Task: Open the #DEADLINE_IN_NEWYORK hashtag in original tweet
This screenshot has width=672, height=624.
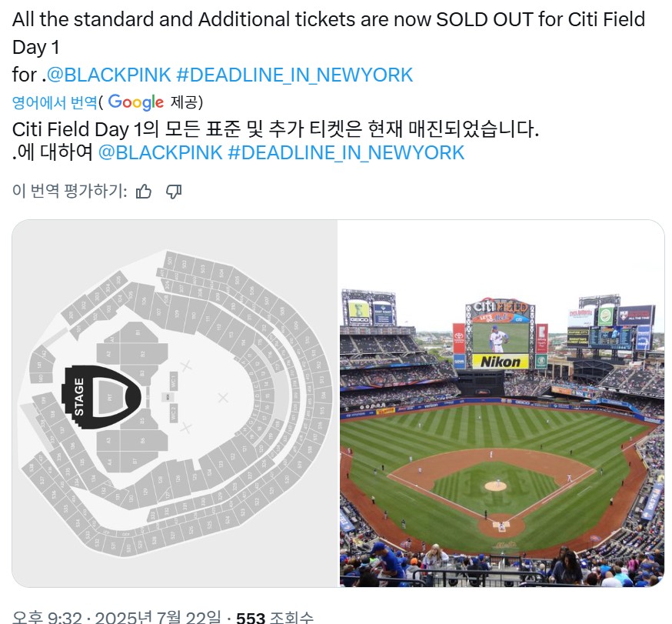Action: tap(294, 75)
